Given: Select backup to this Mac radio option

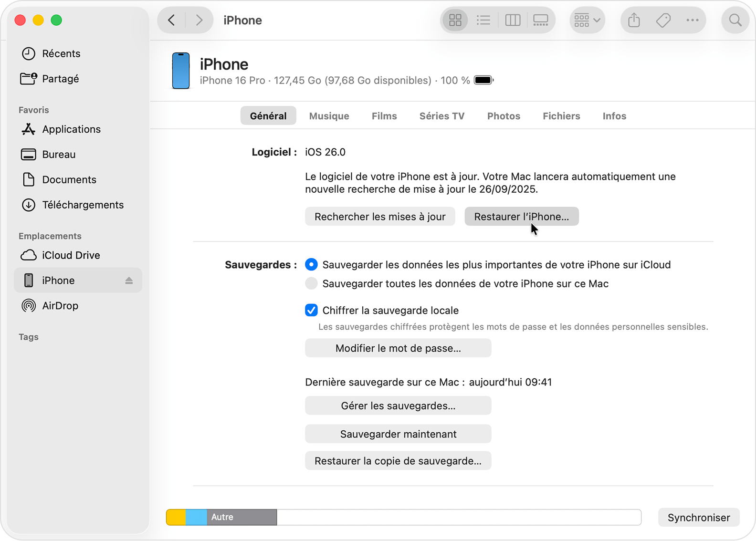Looking at the screenshot, I should [x=311, y=284].
